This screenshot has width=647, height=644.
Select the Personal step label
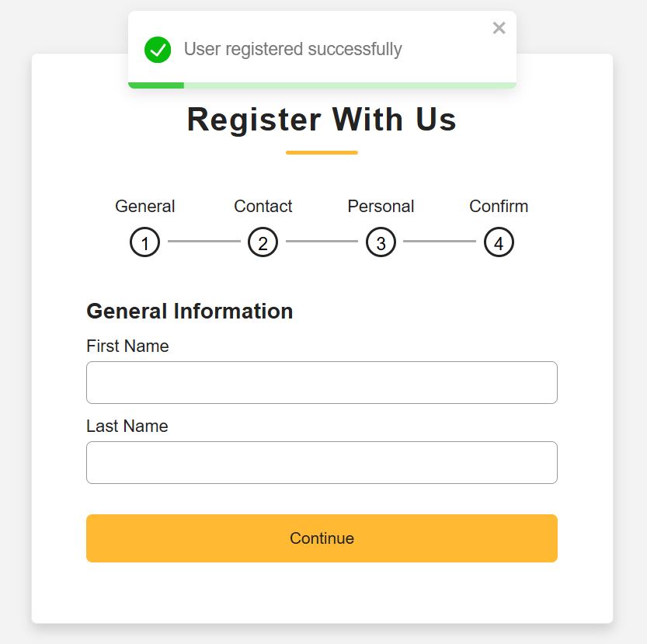point(381,207)
